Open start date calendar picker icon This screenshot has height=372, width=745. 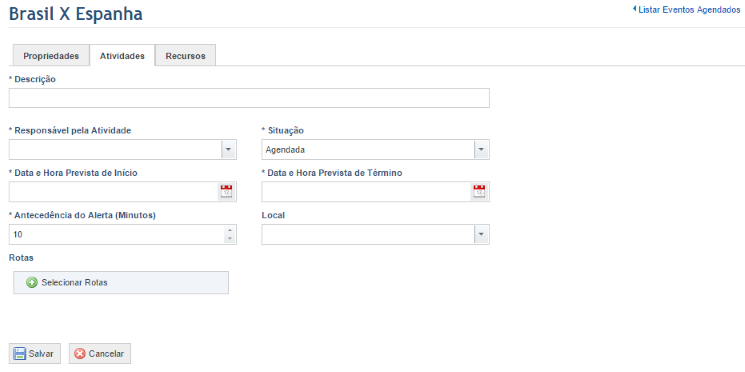coord(227,191)
